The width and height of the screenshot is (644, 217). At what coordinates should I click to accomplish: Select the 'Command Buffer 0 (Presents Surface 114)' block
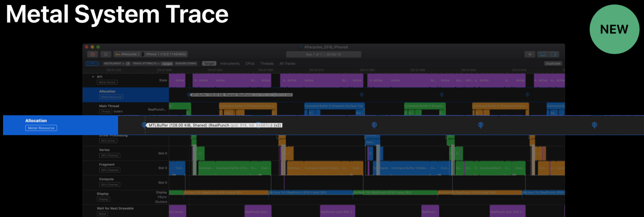[334, 106]
